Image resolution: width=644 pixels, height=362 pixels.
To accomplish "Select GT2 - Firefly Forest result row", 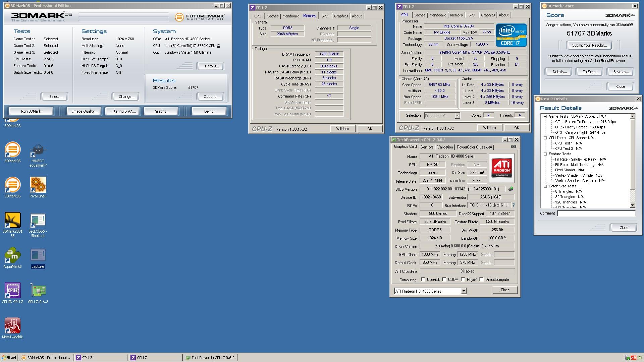I will (580, 127).
